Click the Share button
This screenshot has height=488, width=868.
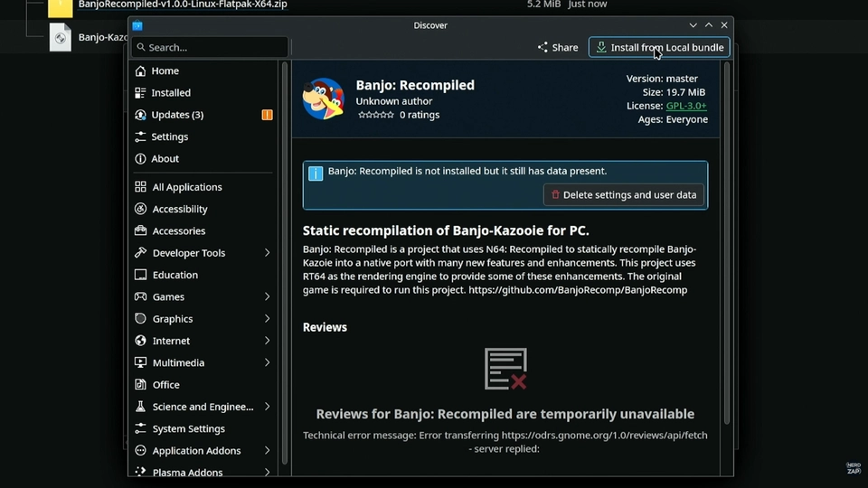[x=558, y=47]
